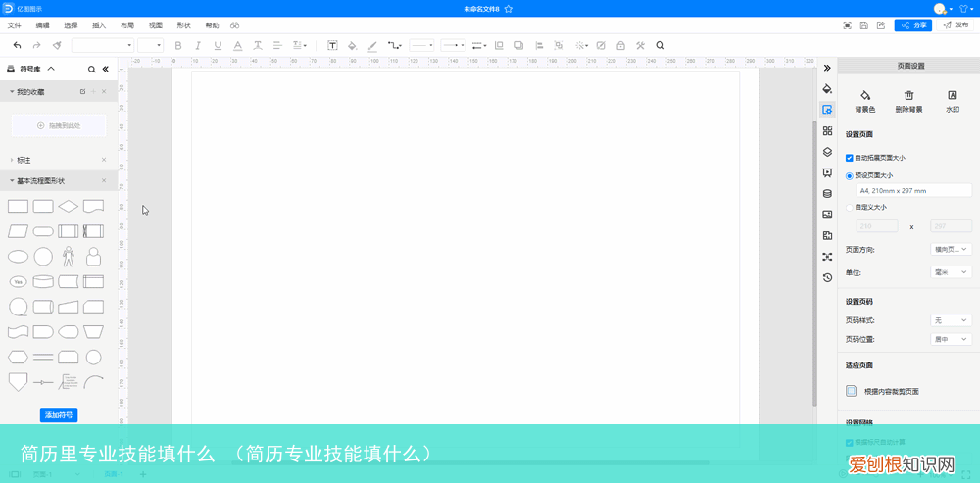Close the 标注 library section
Image resolution: width=980 pixels, height=483 pixels.
(x=104, y=160)
